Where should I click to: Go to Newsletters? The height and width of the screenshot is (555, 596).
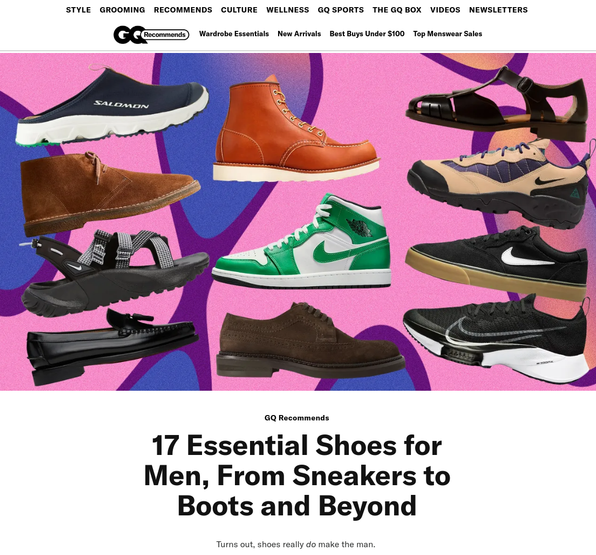tap(498, 10)
